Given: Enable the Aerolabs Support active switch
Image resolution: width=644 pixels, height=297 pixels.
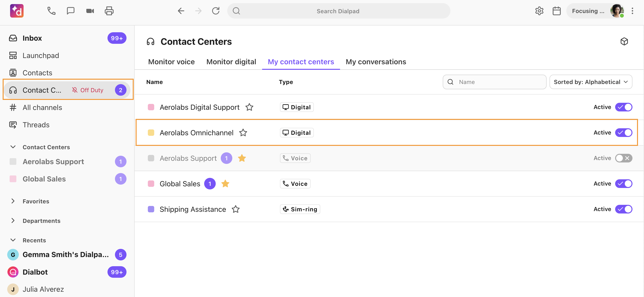Looking at the screenshot, I should pos(624,158).
